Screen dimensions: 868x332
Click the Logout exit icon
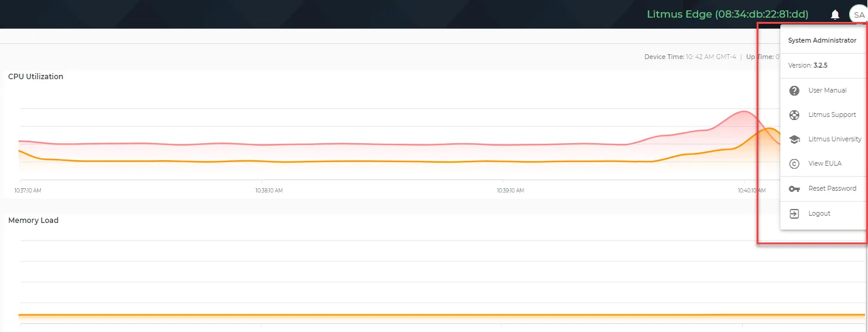[x=794, y=214]
